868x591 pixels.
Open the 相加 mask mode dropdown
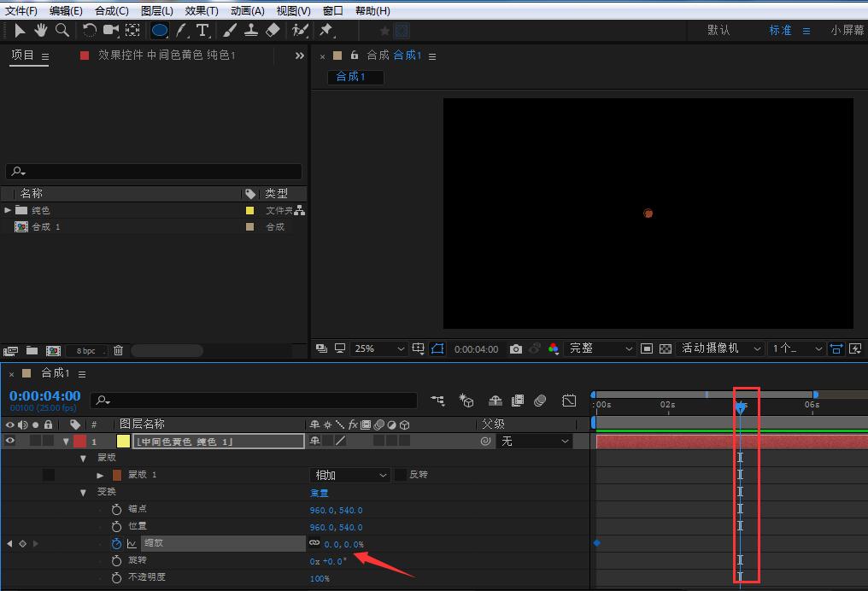point(350,475)
